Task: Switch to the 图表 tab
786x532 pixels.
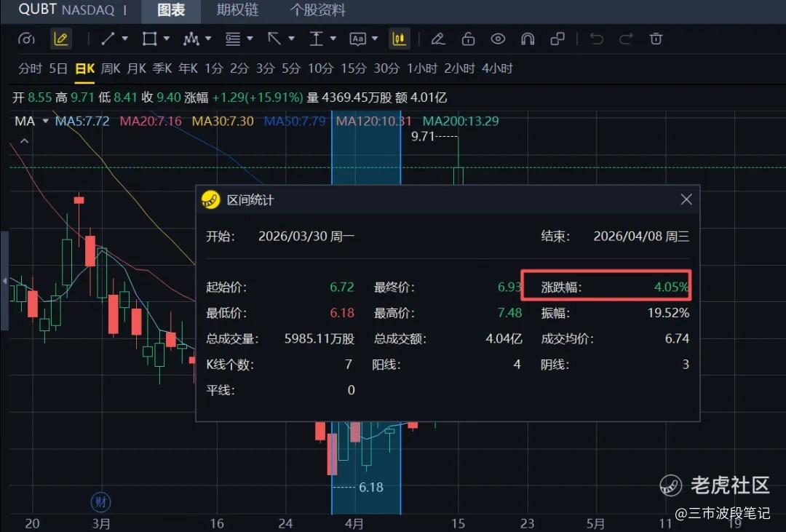Action: [171, 10]
